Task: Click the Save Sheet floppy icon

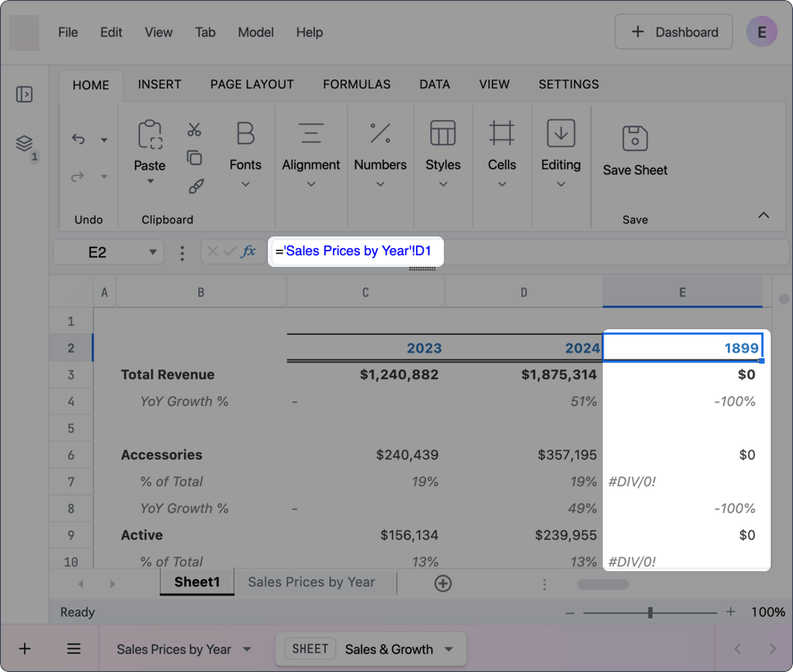Action: point(635,138)
